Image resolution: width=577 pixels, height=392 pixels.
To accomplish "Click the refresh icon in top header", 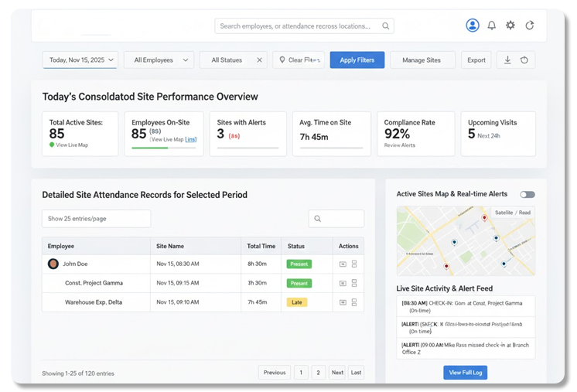I will (530, 26).
